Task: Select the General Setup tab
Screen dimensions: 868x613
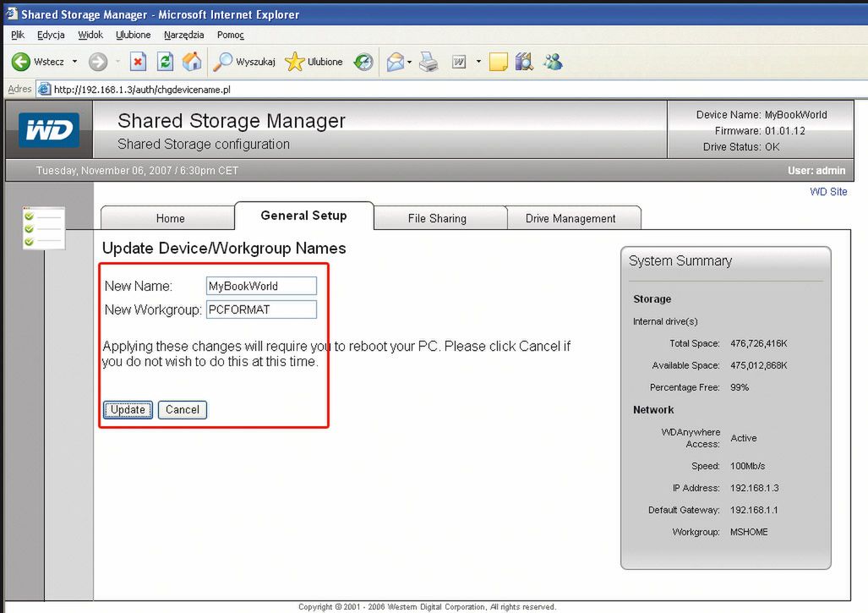Action: [304, 216]
